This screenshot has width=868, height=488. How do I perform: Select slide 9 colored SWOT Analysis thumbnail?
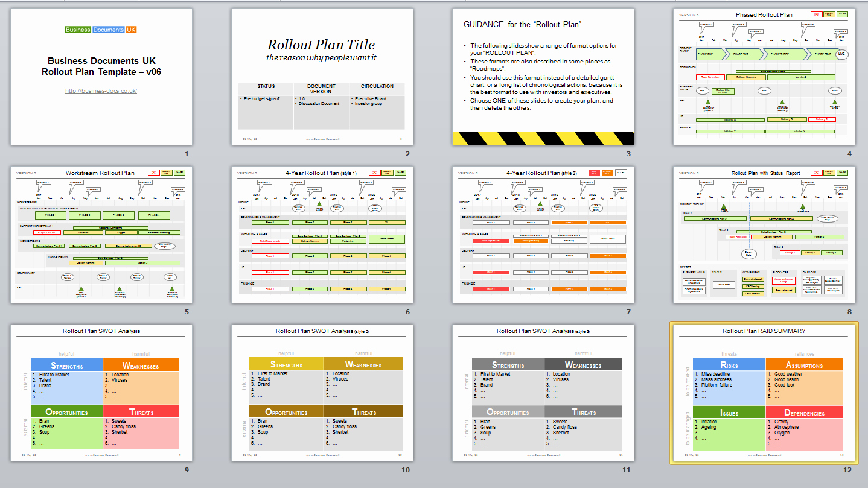pos(101,393)
